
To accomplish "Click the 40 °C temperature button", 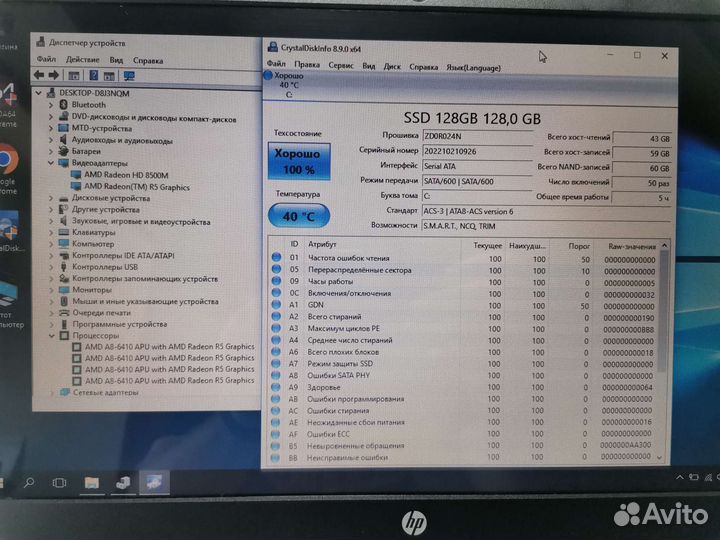I will pyautogui.click(x=299, y=216).
